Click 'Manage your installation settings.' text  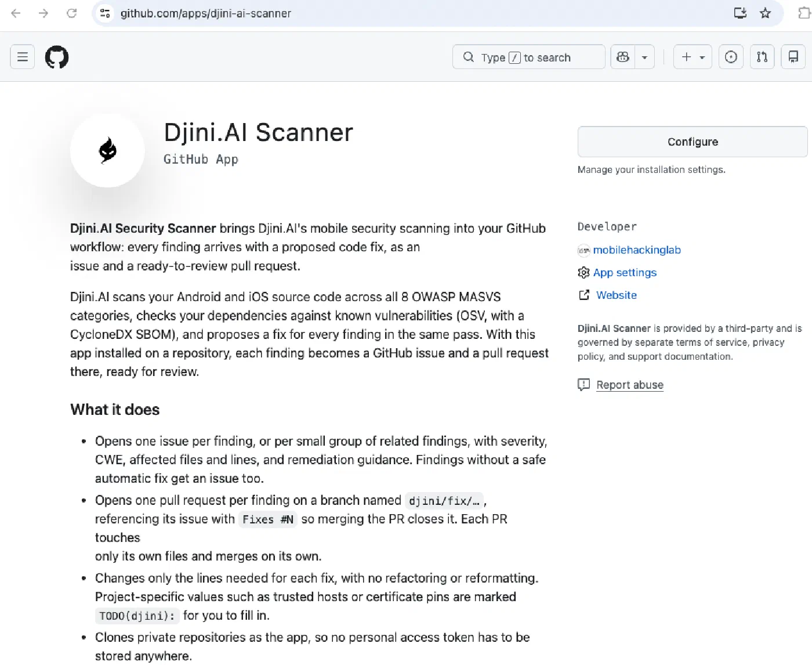point(651,169)
